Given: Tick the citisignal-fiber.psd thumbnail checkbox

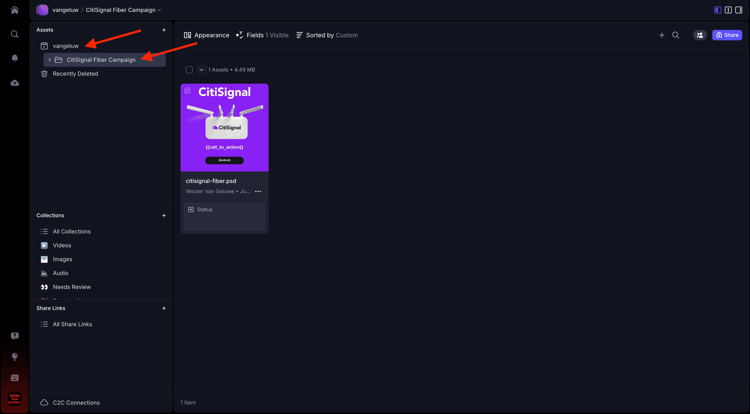Looking at the screenshot, I should (188, 90).
